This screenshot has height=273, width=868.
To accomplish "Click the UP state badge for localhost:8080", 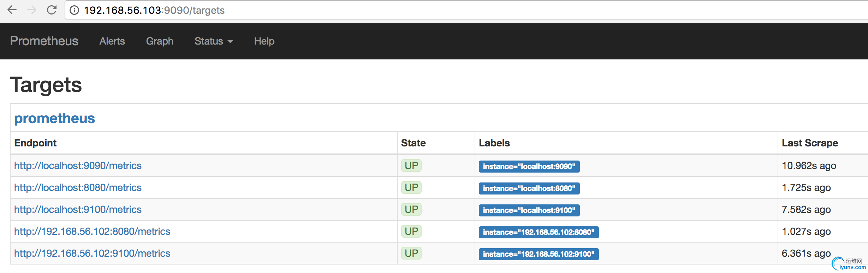I will click(x=411, y=187).
